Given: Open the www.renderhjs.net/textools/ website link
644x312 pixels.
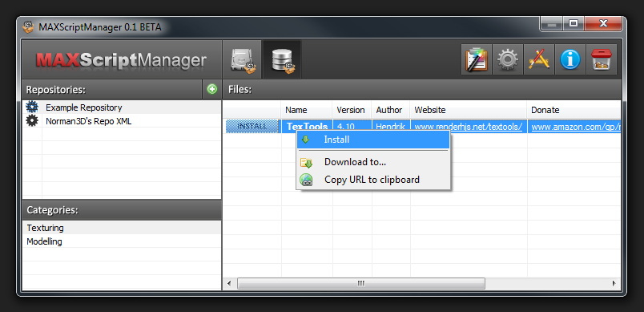Looking at the screenshot, I should click(469, 127).
